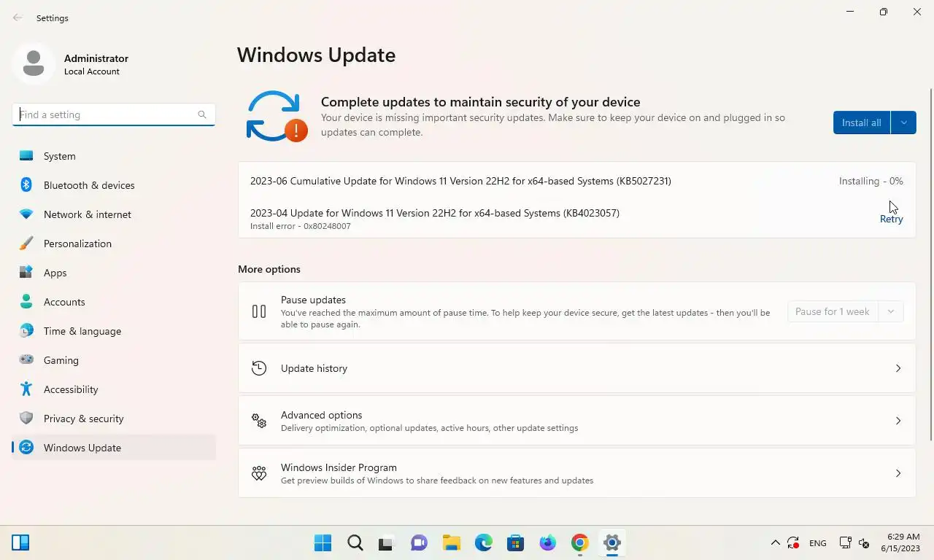This screenshot has width=934, height=560.
Task: Click the Bluetooth & devices icon
Action: point(26,185)
